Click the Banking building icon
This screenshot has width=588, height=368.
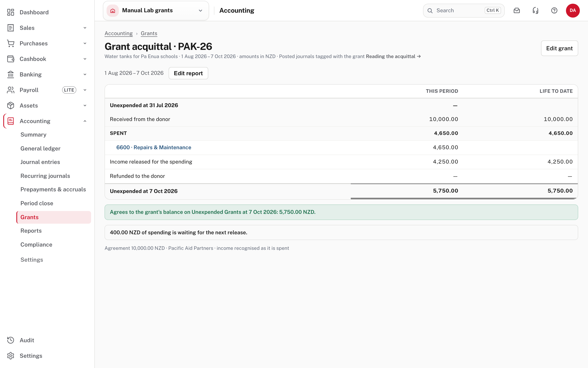coord(10,74)
